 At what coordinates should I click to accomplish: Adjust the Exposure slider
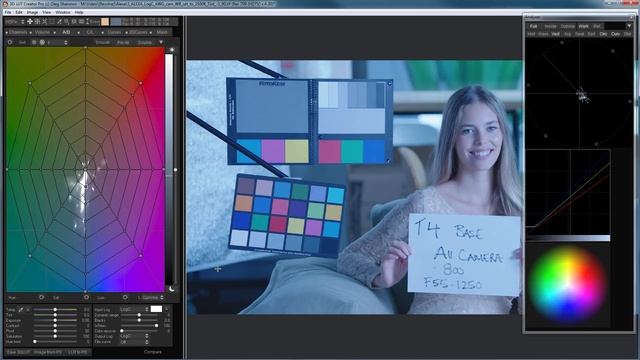point(55,320)
